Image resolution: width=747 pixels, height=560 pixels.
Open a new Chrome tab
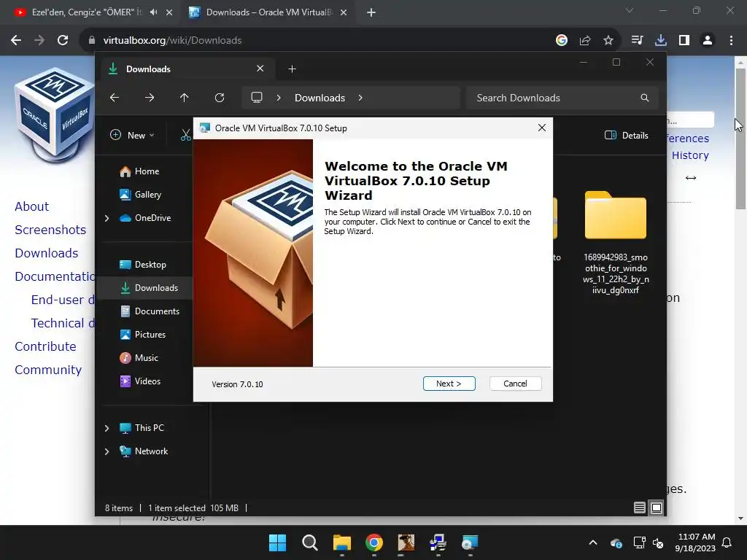click(x=371, y=12)
